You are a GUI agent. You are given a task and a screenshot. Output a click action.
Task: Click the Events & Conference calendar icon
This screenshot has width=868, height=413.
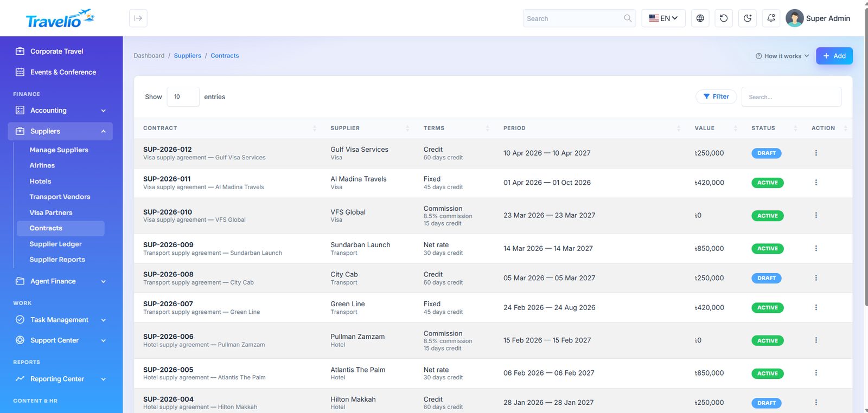[20, 72]
